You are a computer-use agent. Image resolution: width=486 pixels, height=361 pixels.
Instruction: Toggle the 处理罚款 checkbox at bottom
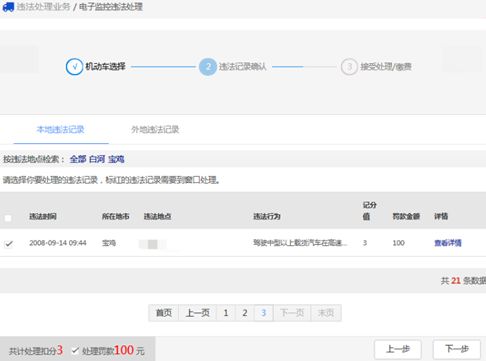[75, 350]
